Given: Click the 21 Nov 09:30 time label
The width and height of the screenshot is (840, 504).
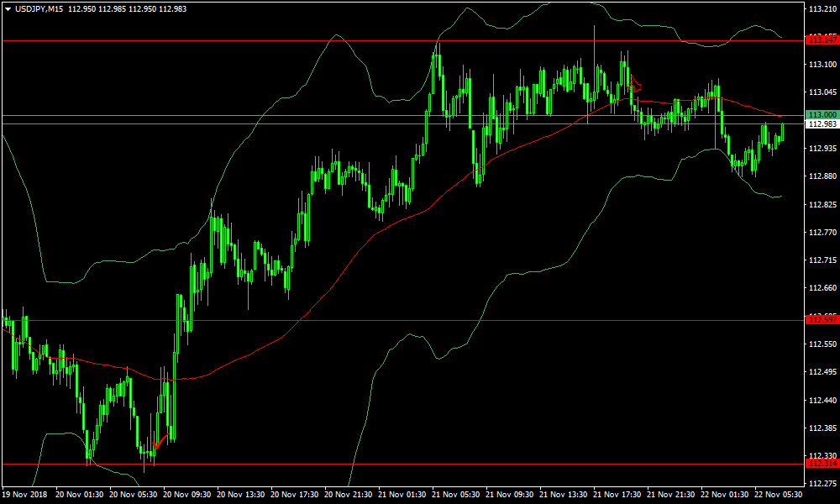Looking at the screenshot, I should click(x=510, y=495).
